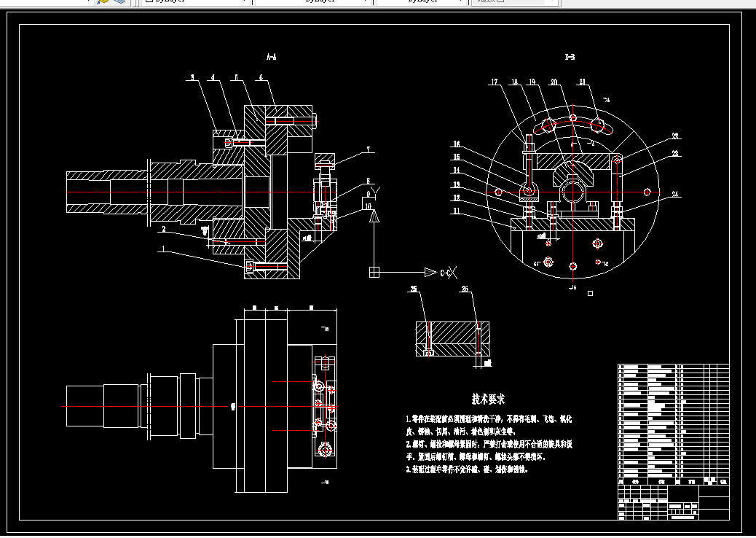Click callout 25 above the C-C detail
The image size is (756, 538).
414,289
